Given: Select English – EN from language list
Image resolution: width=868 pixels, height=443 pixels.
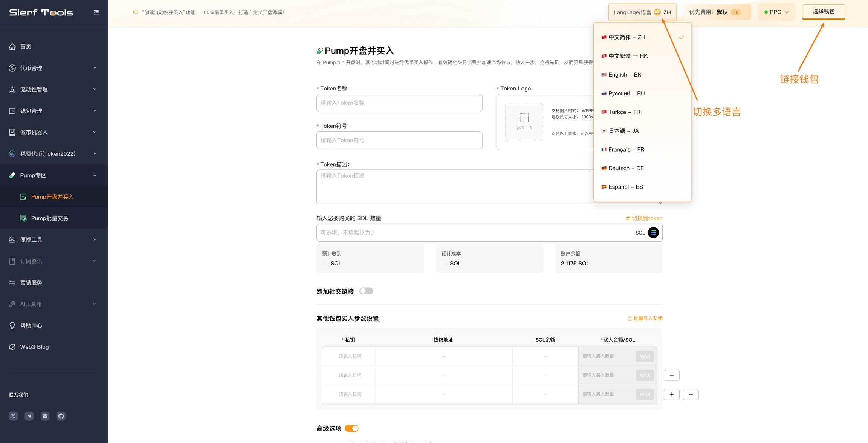Looking at the screenshot, I should pos(625,75).
